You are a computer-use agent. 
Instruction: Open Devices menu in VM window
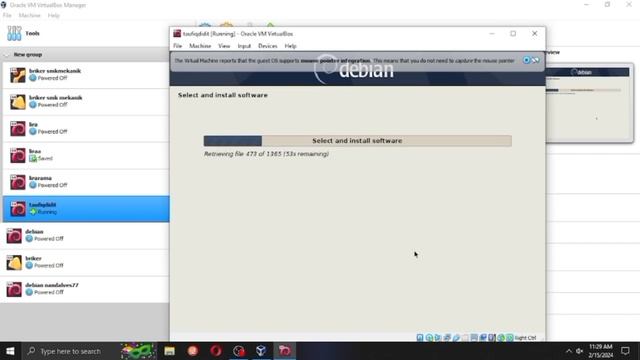(x=268, y=46)
